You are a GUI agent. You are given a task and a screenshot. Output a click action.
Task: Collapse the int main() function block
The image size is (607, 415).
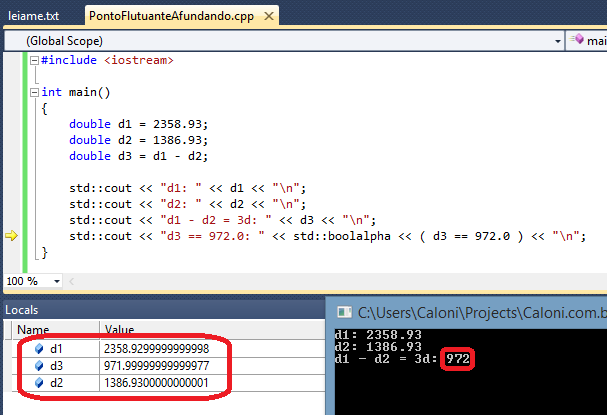(x=34, y=92)
